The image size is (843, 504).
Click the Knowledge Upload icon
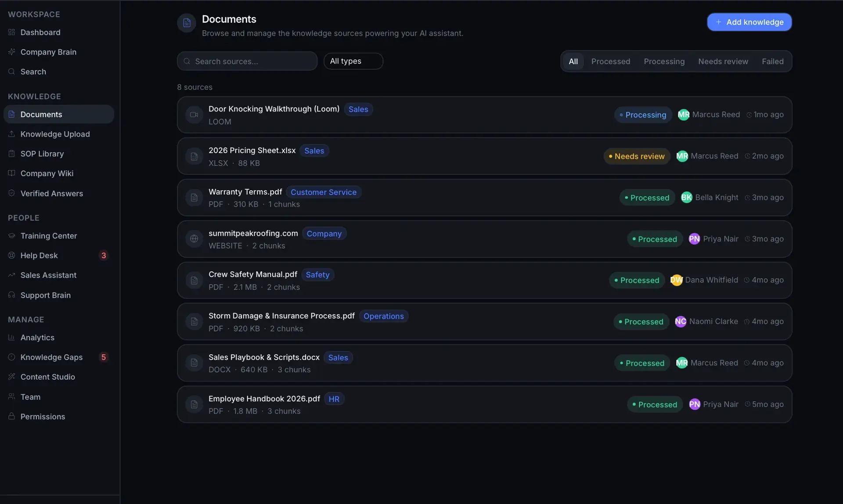(11, 134)
